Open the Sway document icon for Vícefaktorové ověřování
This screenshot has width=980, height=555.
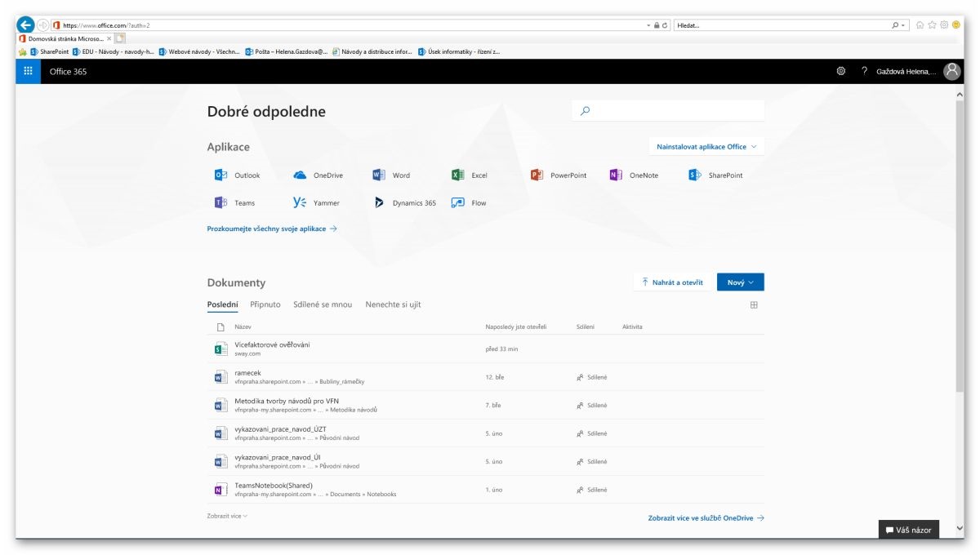click(x=220, y=349)
